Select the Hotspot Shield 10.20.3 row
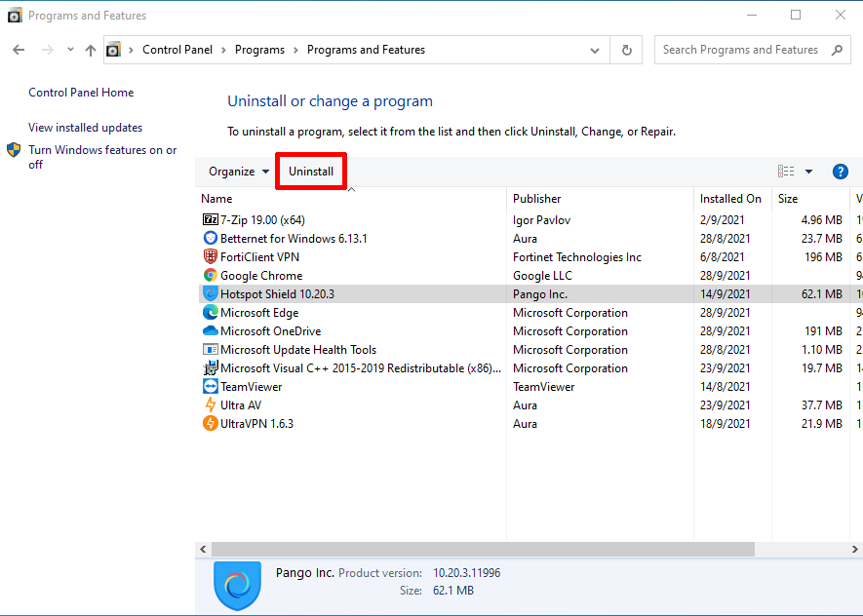 click(x=530, y=294)
